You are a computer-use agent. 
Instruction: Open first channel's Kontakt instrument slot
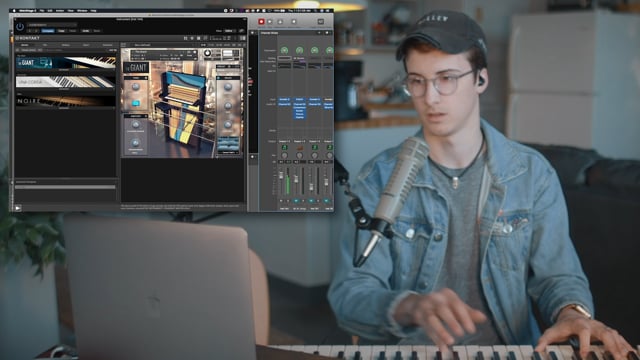[x=284, y=100]
